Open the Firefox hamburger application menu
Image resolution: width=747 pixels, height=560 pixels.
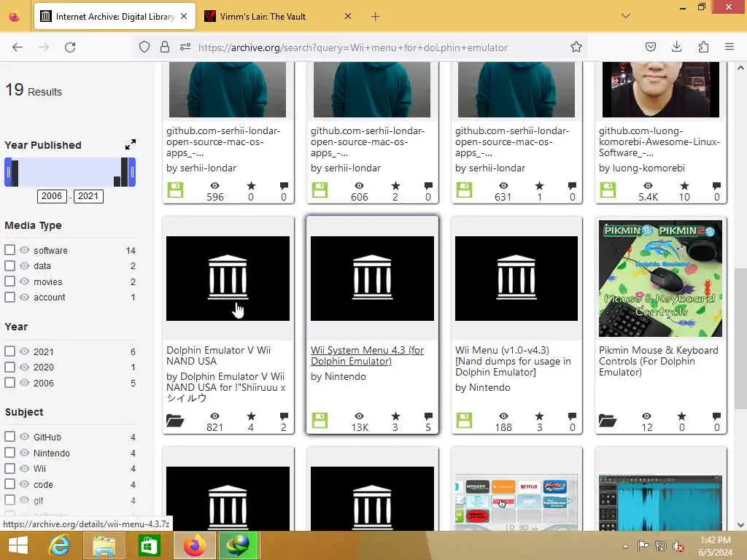coord(729,47)
